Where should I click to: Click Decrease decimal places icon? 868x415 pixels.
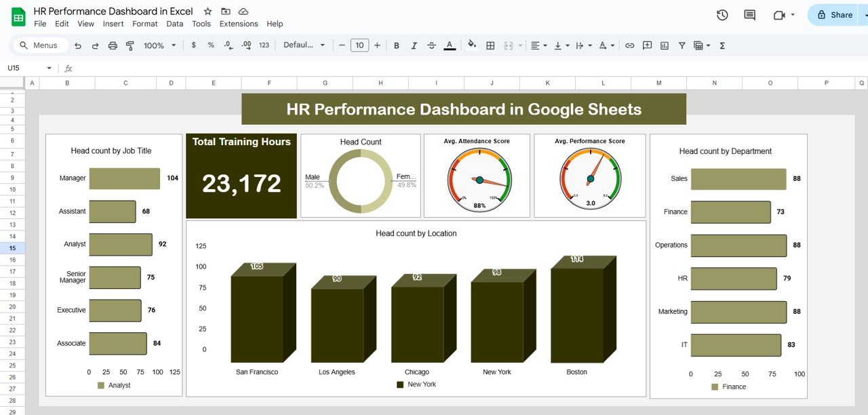[x=229, y=45]
